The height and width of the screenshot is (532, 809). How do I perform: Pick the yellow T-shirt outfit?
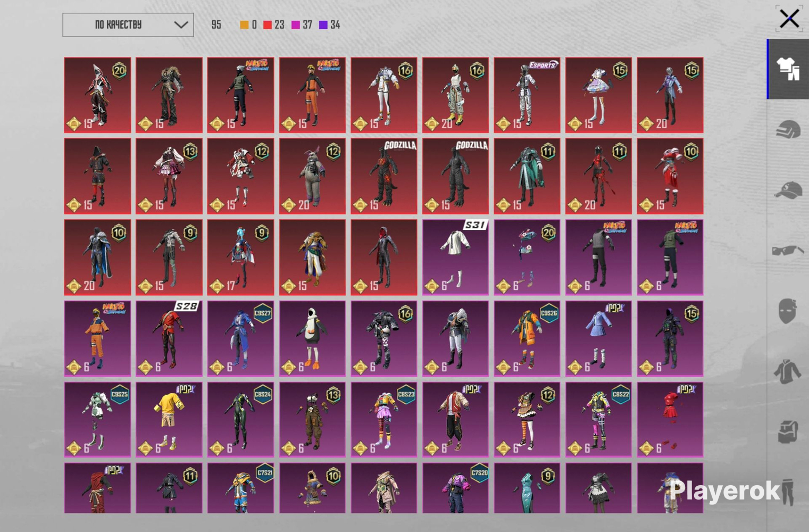pyautogui.click(x=169, y=420)
